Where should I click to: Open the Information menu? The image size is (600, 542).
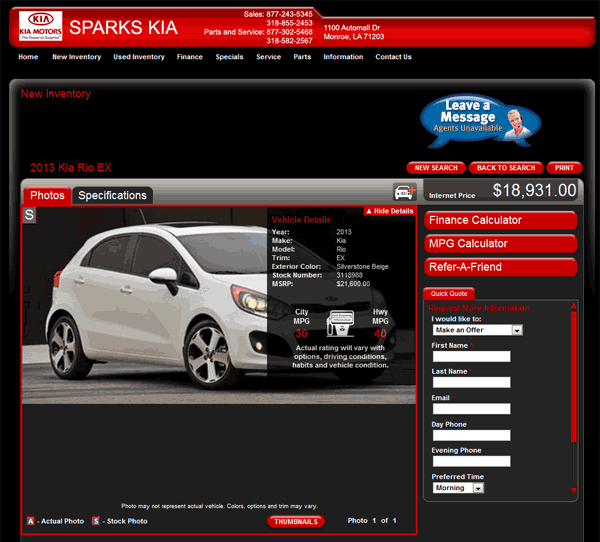pyautogui.click(x=343, y=57)
